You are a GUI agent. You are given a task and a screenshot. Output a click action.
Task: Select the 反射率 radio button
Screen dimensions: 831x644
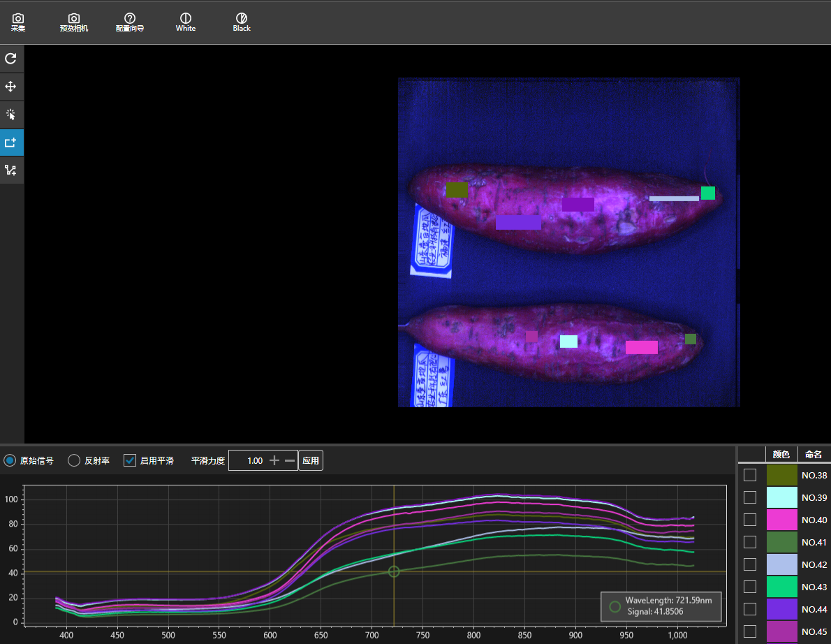(x=74, y=461)
